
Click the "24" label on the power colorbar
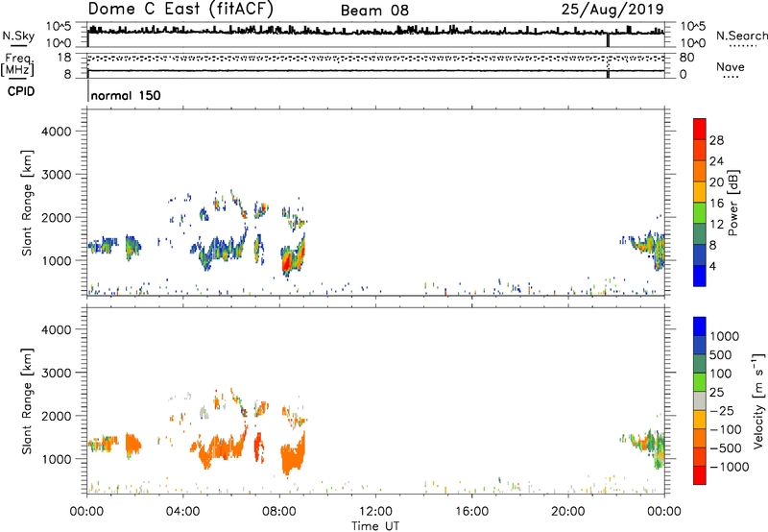716,161
